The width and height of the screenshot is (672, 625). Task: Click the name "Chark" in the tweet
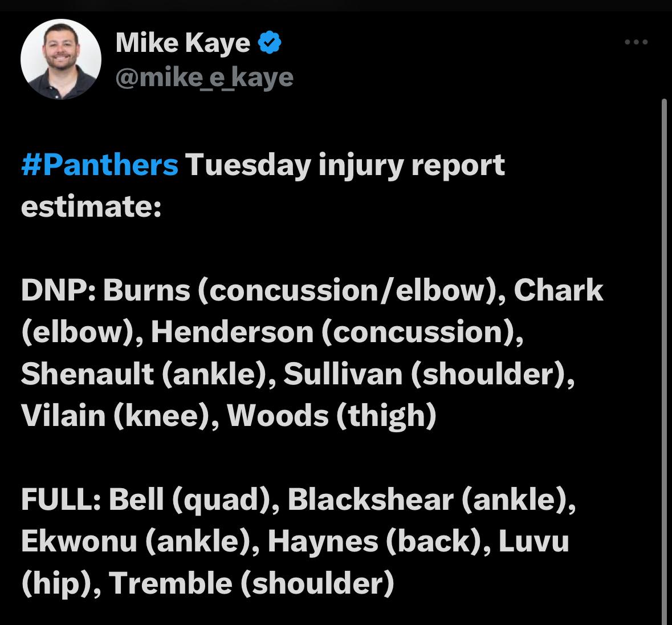(x=558, y=290)
